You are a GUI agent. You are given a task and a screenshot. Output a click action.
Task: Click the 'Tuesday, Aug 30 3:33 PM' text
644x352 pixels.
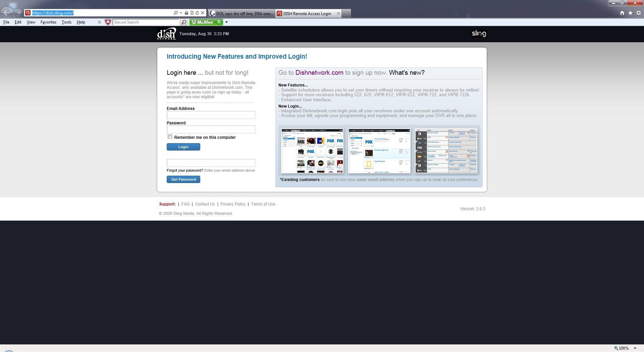tap(204, 34)
